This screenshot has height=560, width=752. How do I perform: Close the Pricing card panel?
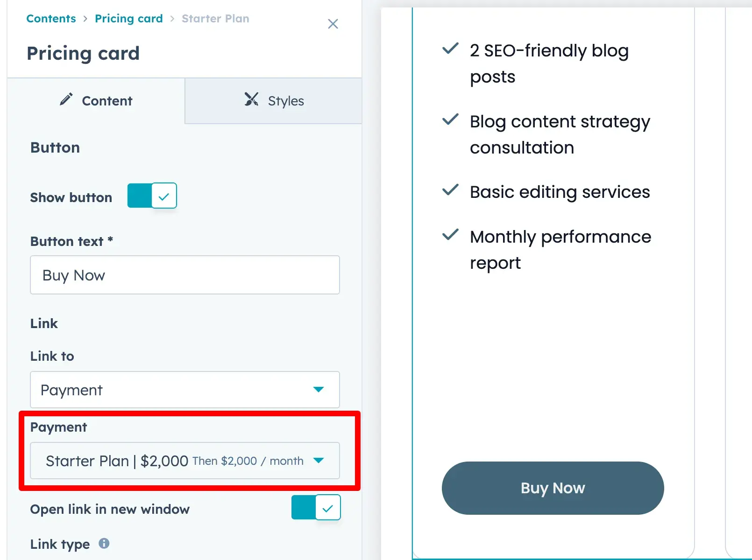333,24
